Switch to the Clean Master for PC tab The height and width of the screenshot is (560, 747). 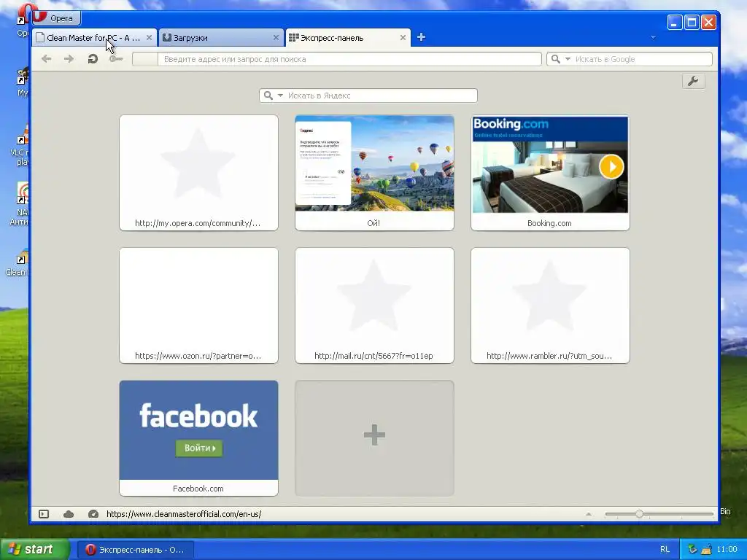[x=94, y=38]
